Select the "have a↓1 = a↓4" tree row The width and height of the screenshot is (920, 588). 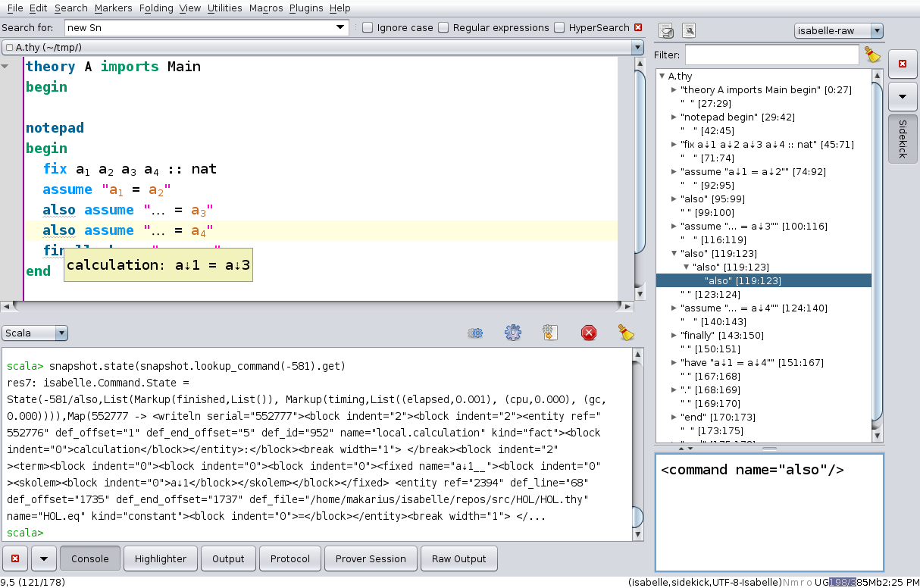pyautogui.click(x=752, y=362)
